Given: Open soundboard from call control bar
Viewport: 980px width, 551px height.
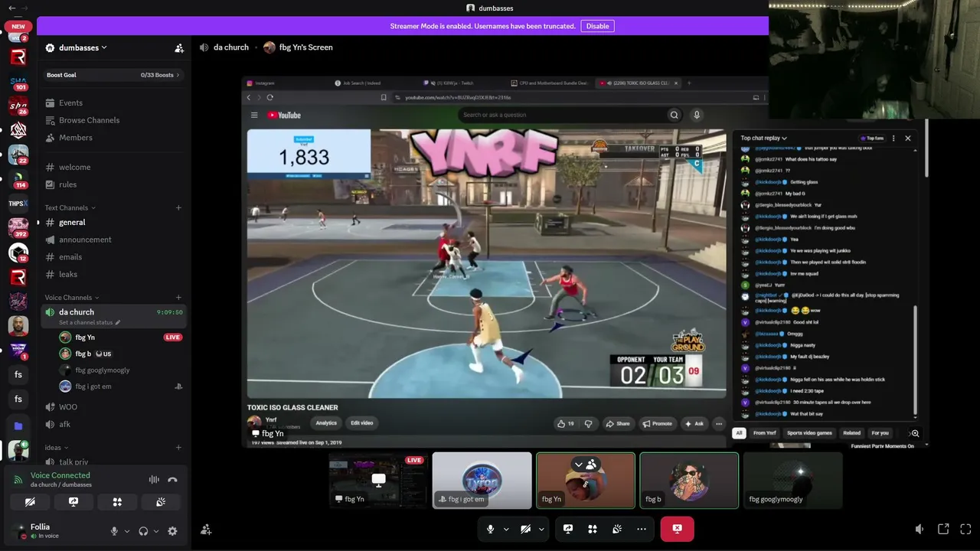Looking at the screenshot, I should (617, 529).
